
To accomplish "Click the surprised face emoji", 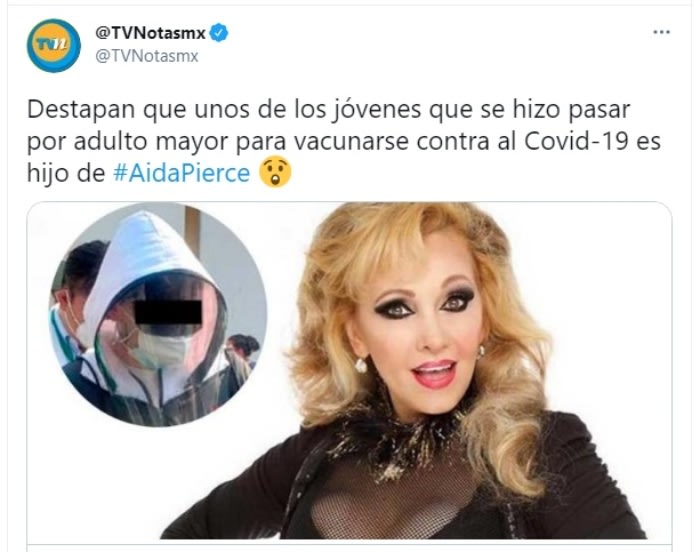I will click(x=275, y=172).
